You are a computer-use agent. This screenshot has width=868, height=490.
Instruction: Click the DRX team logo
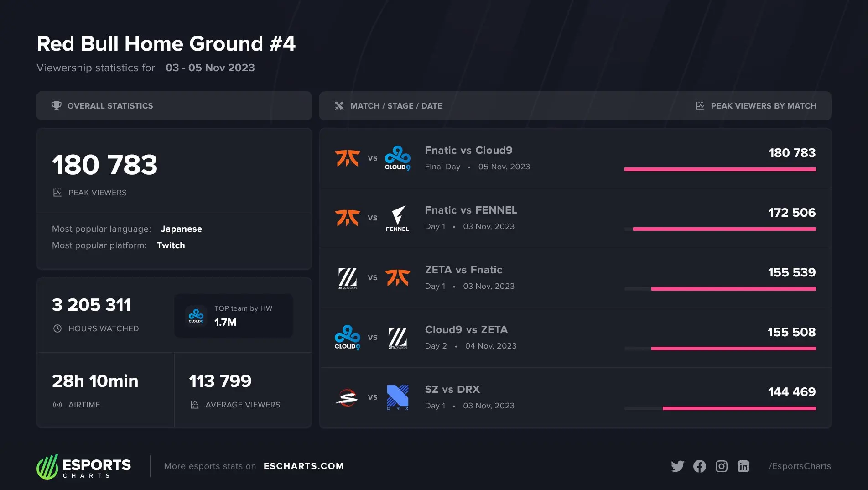(x=398, y=397)
